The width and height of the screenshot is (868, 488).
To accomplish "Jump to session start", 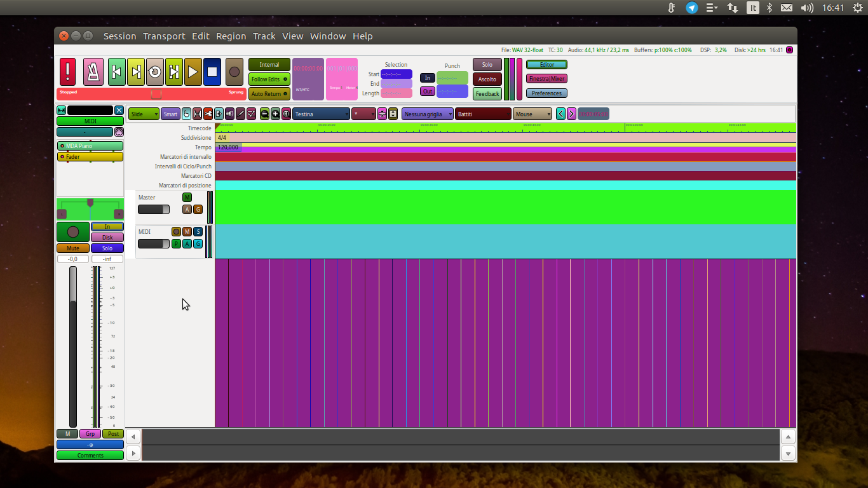I will click(116, 72).
